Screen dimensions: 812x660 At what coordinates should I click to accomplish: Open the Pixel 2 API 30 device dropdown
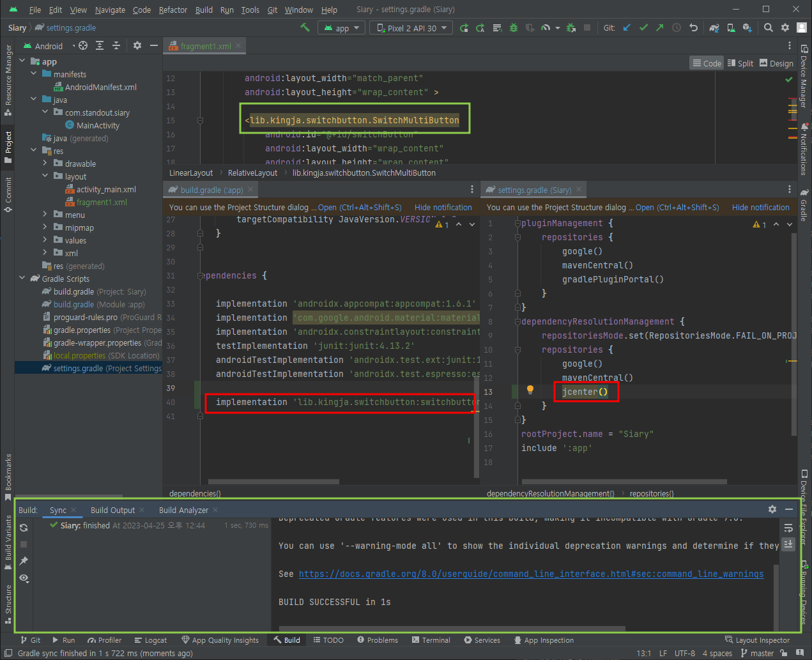411,27
